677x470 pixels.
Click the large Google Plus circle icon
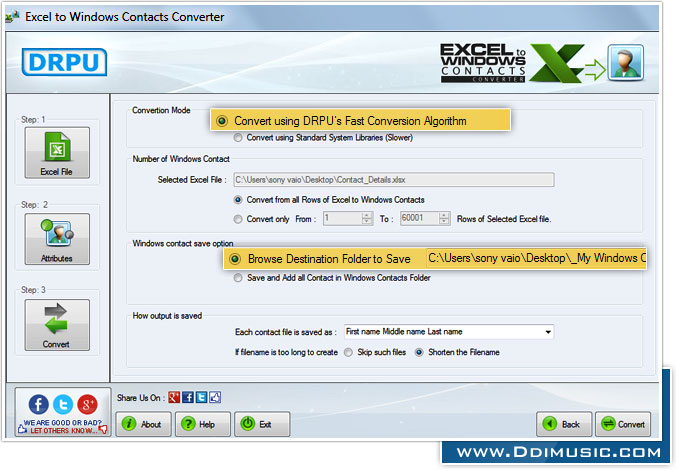coord(87,404)
